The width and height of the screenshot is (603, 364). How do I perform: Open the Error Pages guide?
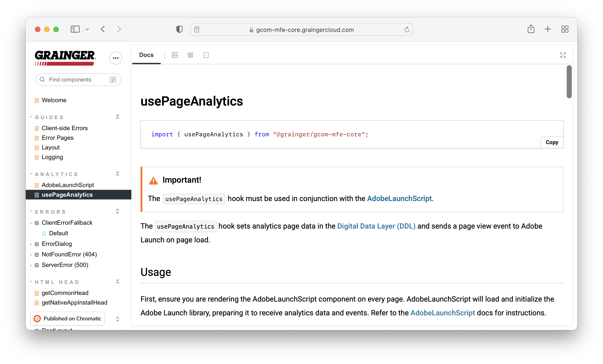[x=57, y=138]
